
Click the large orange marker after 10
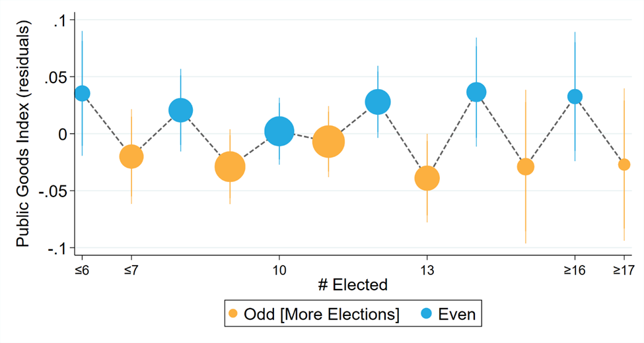(x=328, y=141)
